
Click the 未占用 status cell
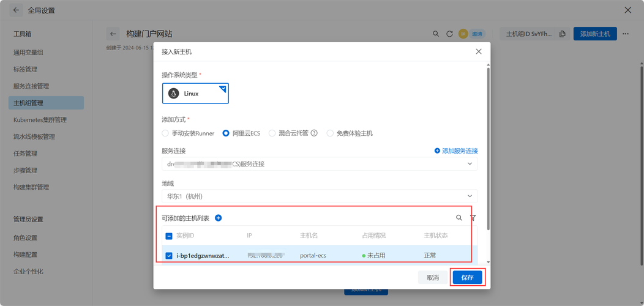374,255
